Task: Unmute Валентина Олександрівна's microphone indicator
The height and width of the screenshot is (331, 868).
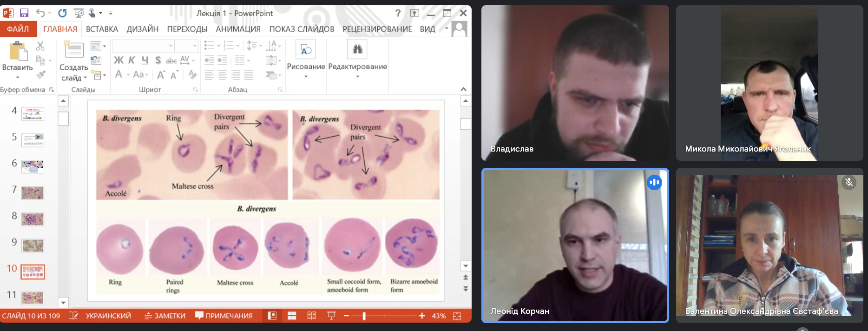Action: [849, 182]
